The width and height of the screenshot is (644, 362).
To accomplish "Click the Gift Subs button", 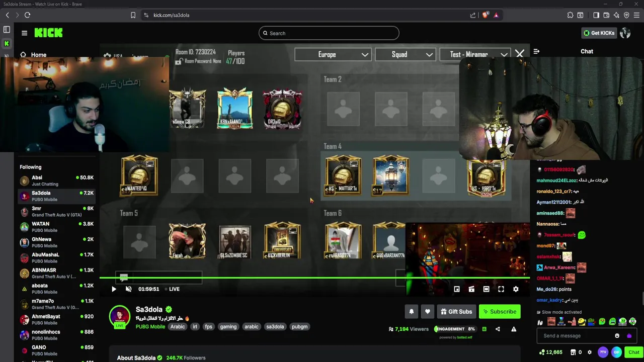I will [456, 312].
